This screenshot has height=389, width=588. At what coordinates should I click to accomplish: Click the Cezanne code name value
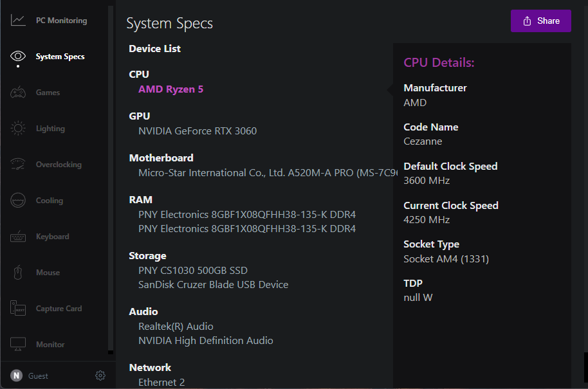423,141
